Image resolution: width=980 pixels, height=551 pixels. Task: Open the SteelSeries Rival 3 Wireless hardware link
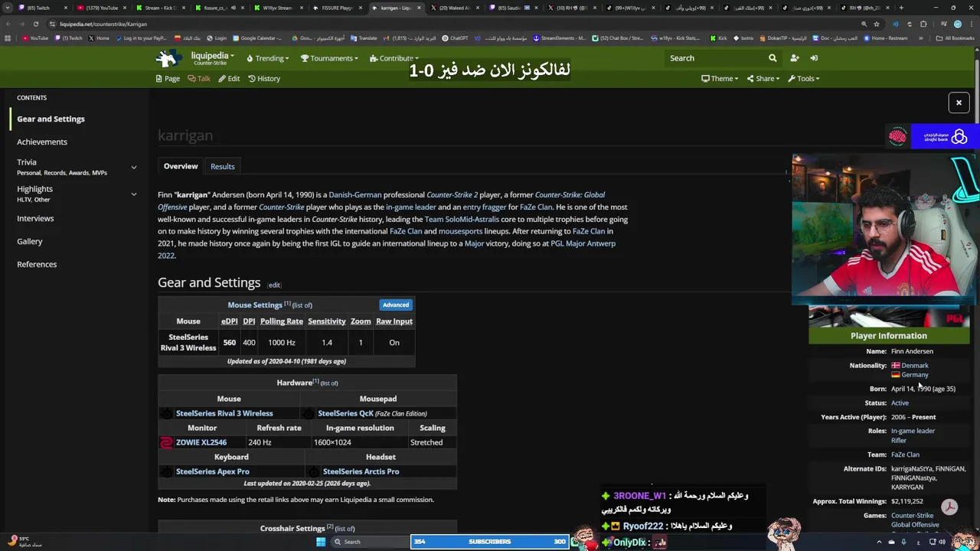[x=224, y=413]
